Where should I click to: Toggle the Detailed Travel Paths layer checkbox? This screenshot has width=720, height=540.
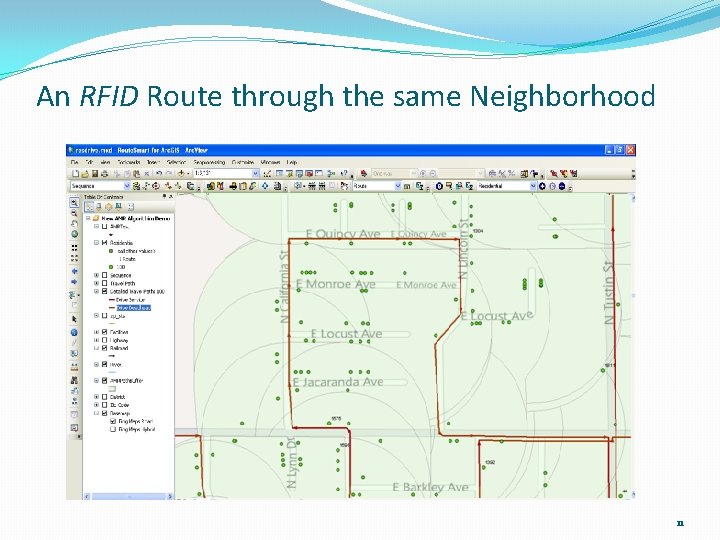point(104,291)
